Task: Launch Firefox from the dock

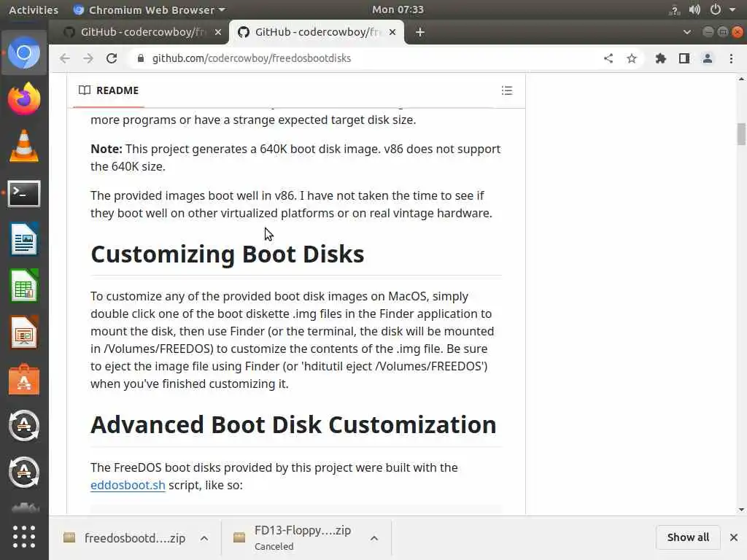Action: (24, 99)
